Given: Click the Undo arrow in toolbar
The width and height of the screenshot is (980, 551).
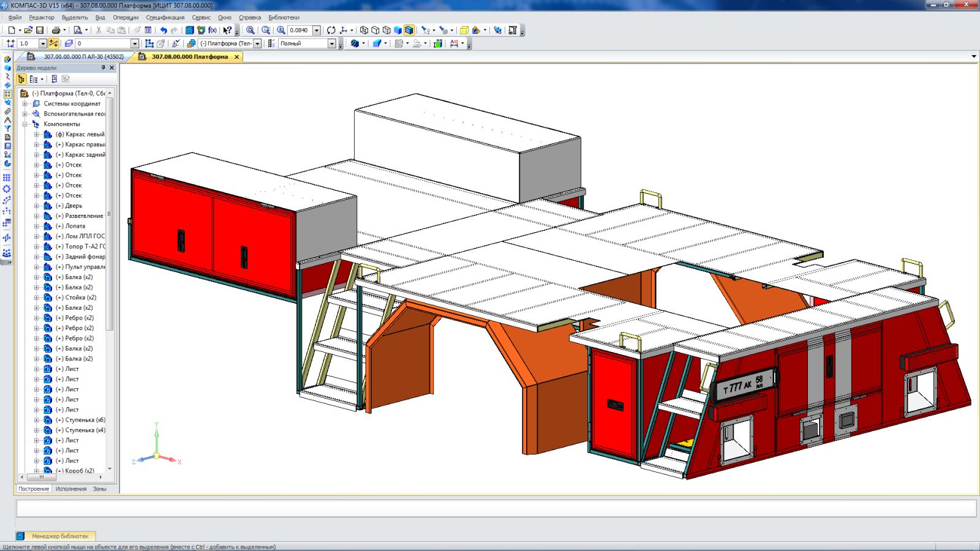Looking at the screenshot, I should coord(164,30).
